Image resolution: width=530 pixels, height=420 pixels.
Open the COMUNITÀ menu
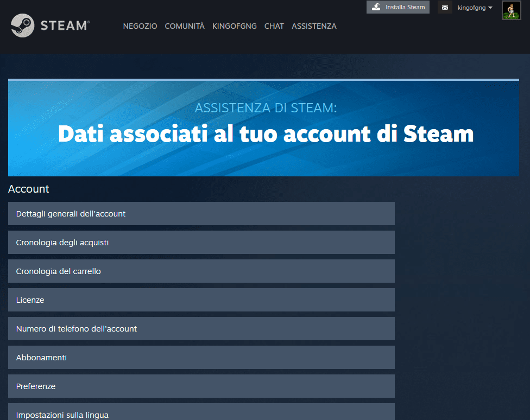[185, 26]
